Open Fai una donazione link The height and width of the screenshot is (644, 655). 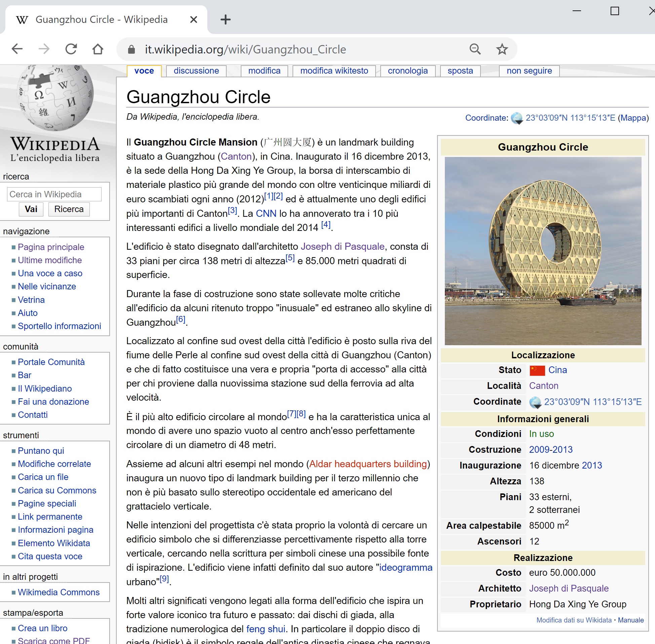pos(53,402)
